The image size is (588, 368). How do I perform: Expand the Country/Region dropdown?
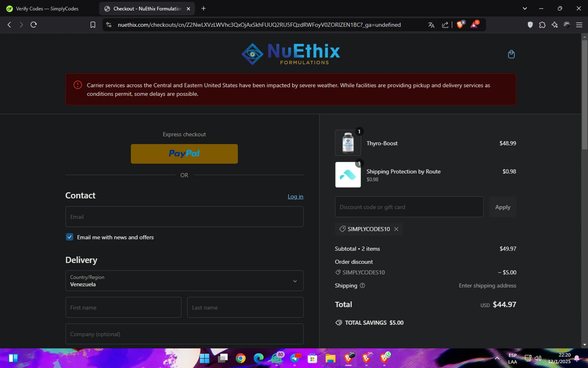(x=184, y=281)
